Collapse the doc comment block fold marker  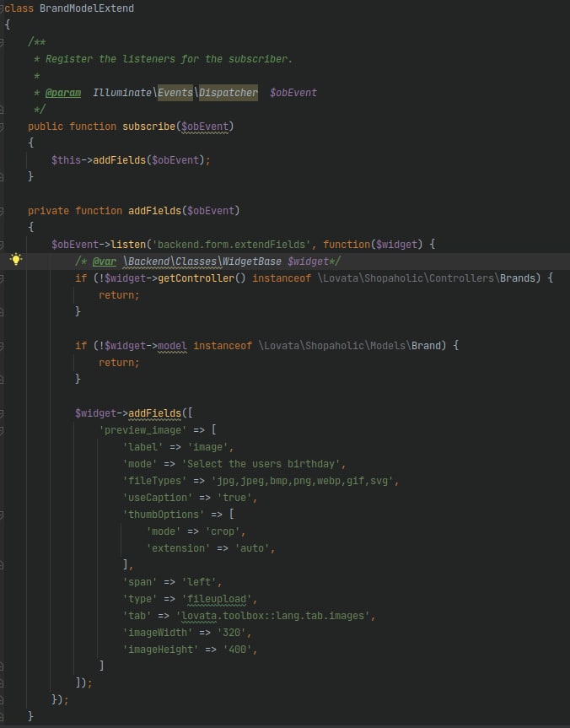(2, 42)
